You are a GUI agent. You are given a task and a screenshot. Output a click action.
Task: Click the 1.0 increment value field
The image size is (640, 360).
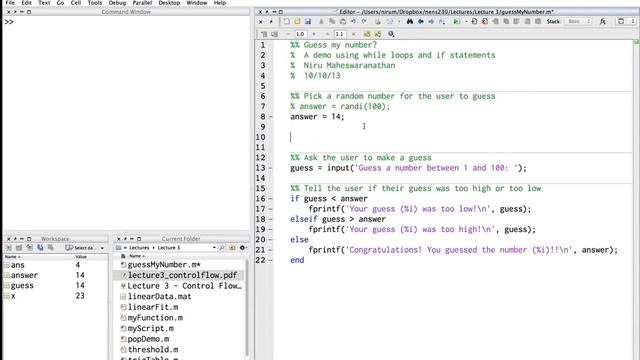tap(300, 34)
